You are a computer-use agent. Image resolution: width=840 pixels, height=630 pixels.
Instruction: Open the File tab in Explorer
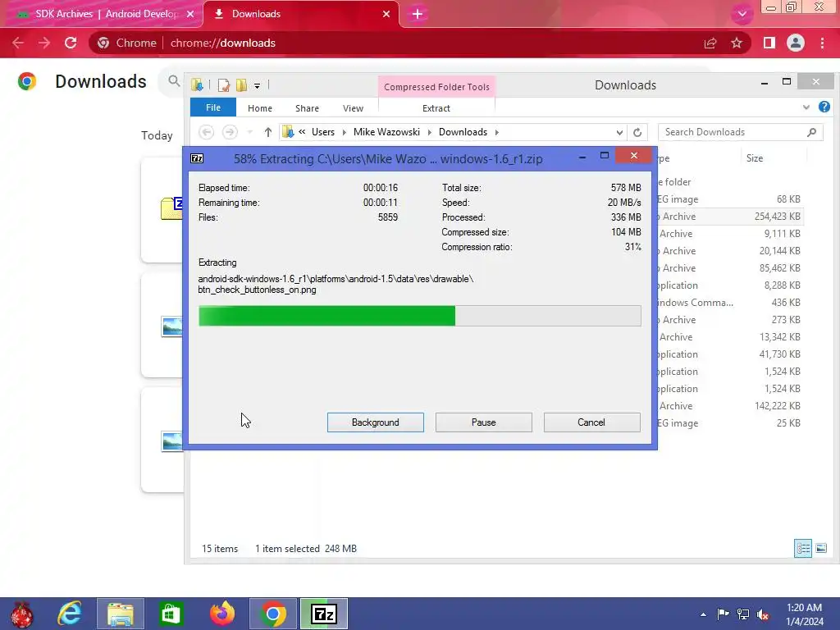[x=213, y=107]
